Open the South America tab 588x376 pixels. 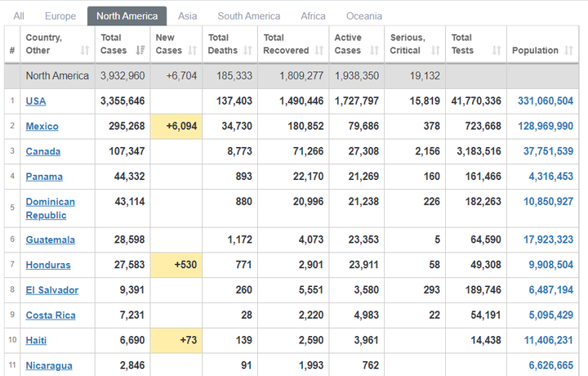248,16
